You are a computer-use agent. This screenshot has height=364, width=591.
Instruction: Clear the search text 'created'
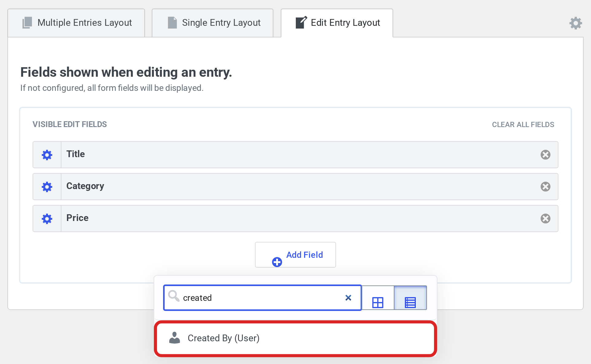[348, 298]
